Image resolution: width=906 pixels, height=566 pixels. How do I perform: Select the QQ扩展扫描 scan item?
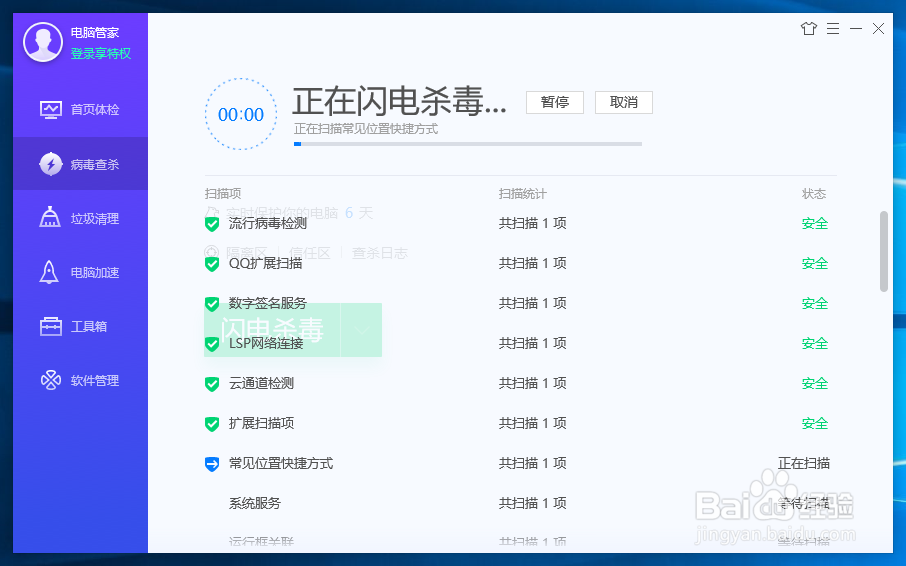point(265,263)
